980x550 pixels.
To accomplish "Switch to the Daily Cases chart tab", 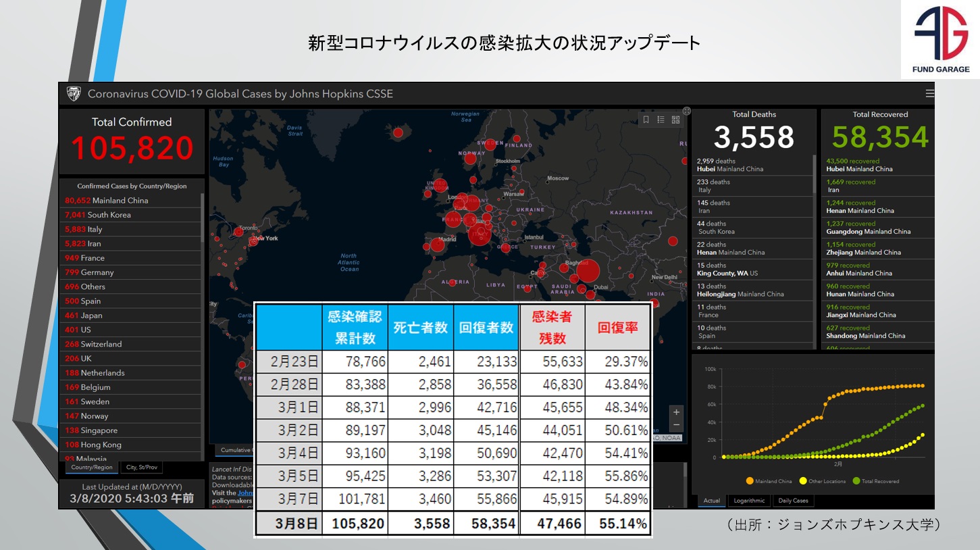I will point(793,501).
